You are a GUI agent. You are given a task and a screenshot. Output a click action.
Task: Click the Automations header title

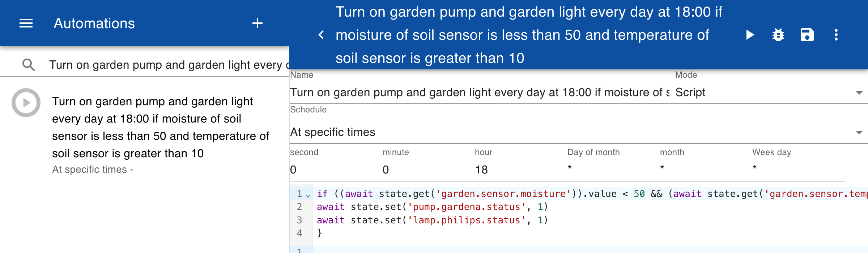(94, 23)
